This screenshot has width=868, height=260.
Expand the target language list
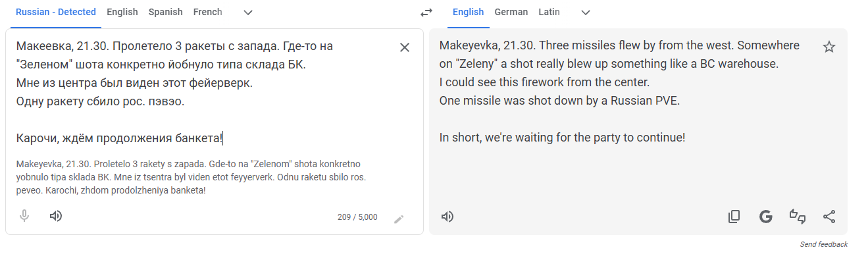[x=586, y=13]
